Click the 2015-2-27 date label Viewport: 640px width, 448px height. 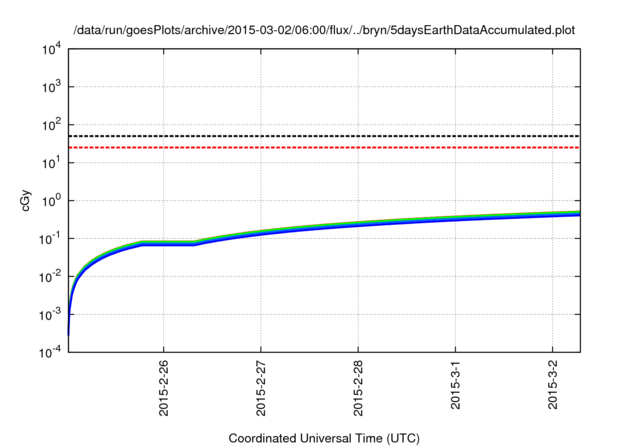click(261, 388)
